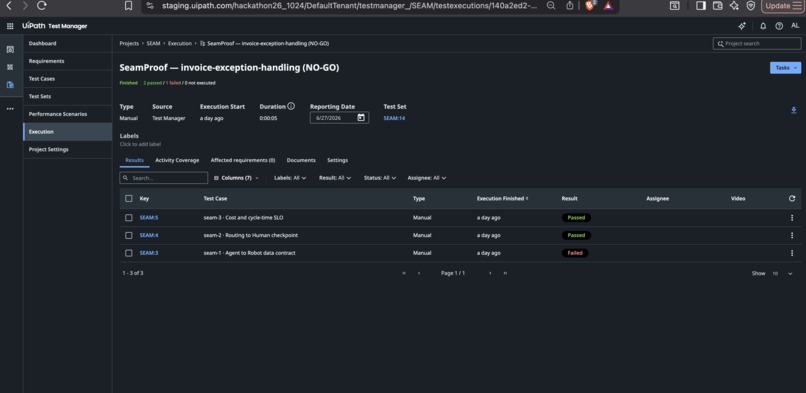The height and width of the screenshot is (393, 806).
Task: Tick the checkbox for row SEAM:5
Action: [x=129, y=218]
